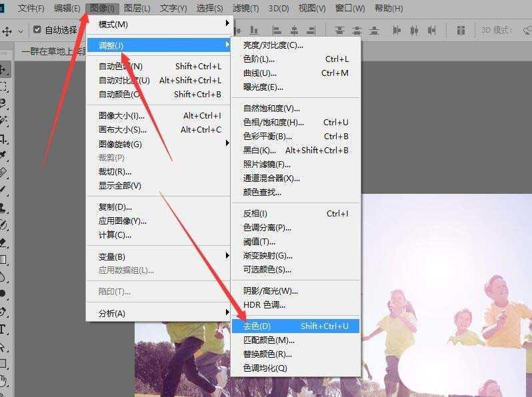532x397 pixels.
Task: Choose 曲线(U)... menu item
Action: pos(295,73)
